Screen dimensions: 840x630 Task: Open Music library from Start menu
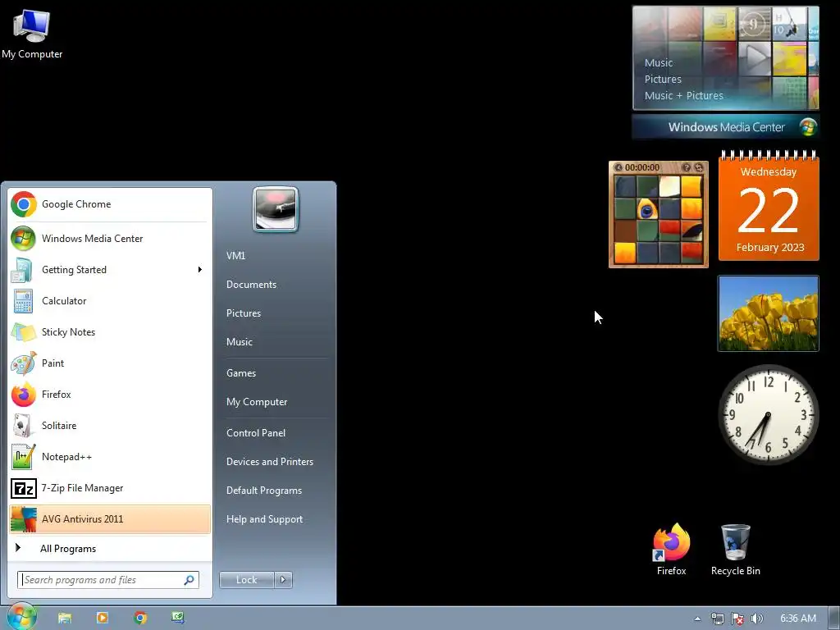pos(239,342)
